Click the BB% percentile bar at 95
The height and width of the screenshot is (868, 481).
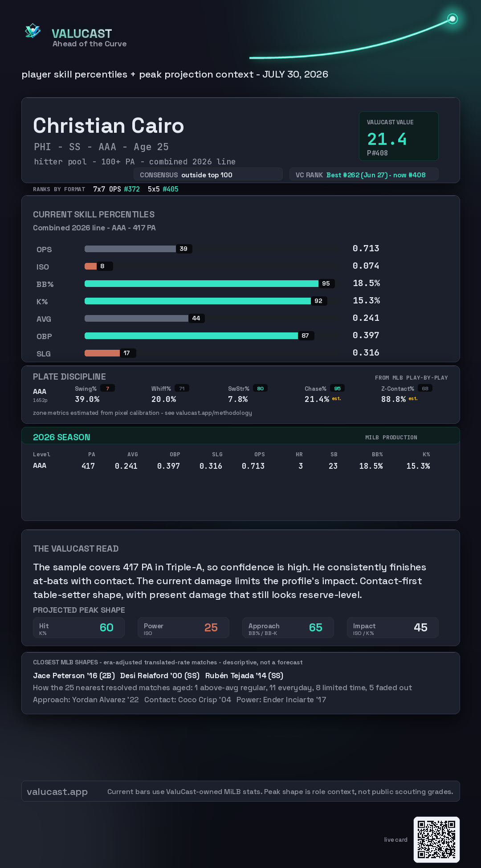pos(209,283)
